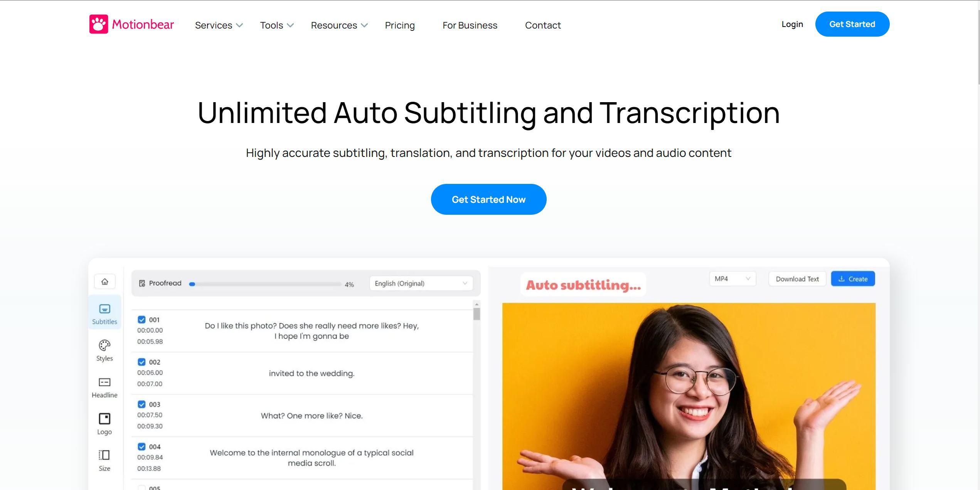The height and width of the screenshot is (490, 980).
Task: Open the Tools dropdown menu
Action: [276, 25]
